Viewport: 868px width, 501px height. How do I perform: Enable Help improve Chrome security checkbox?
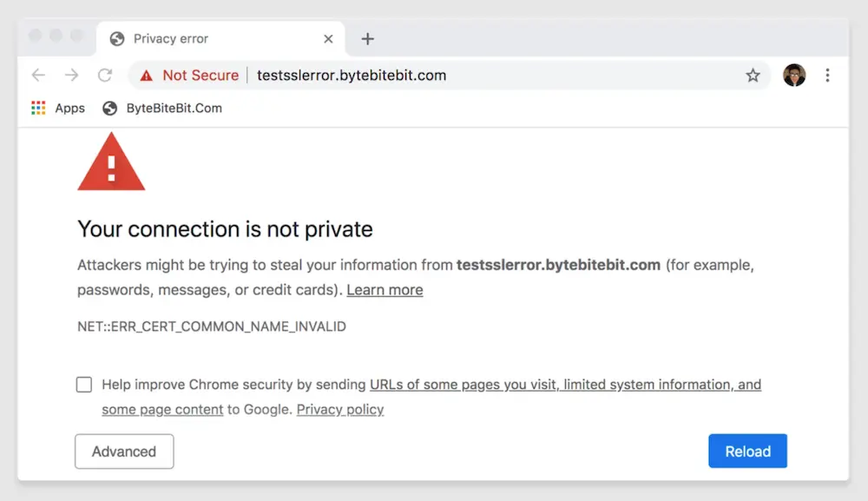click(x=84, y=384)
